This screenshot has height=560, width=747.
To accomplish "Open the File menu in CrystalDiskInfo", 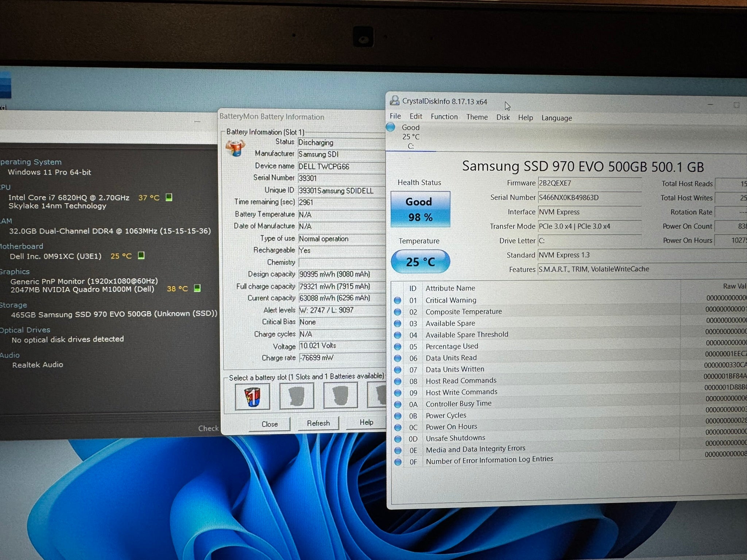I will click(x=395, y=116).
